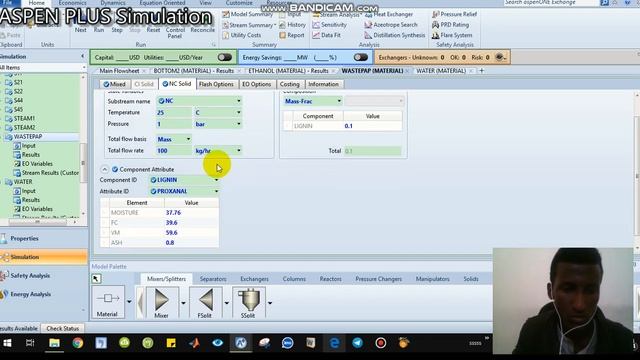Launch Sensitivity analysis
This screenshot has height=360, width=640.
(330, 25)
